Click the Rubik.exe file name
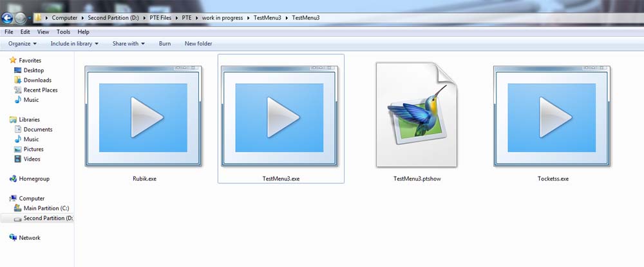Screen dimensions: 644x267 pyautogui.click(x=144, y=179)
